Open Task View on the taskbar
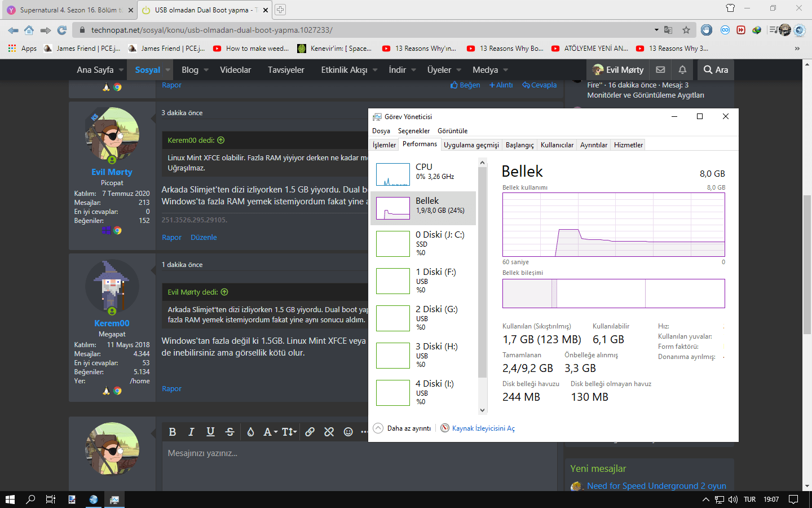This screenshot has width=812, height=508. point(51,500)
